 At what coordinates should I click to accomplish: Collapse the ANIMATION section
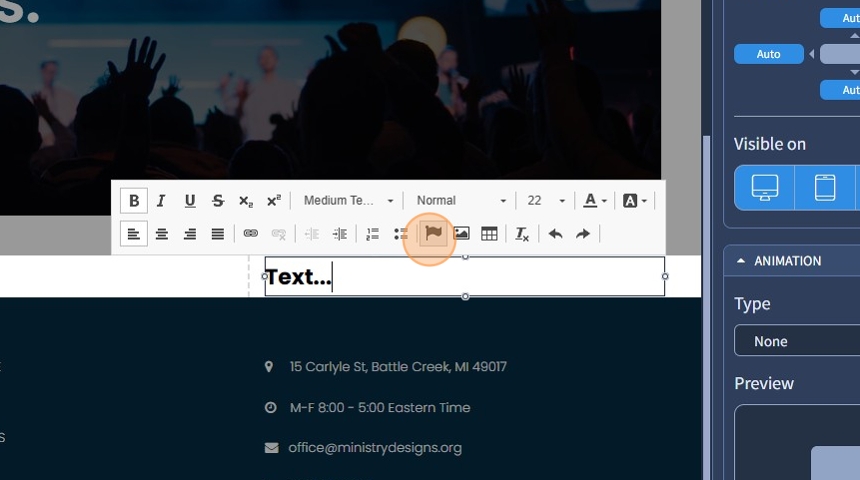point(741,261)
